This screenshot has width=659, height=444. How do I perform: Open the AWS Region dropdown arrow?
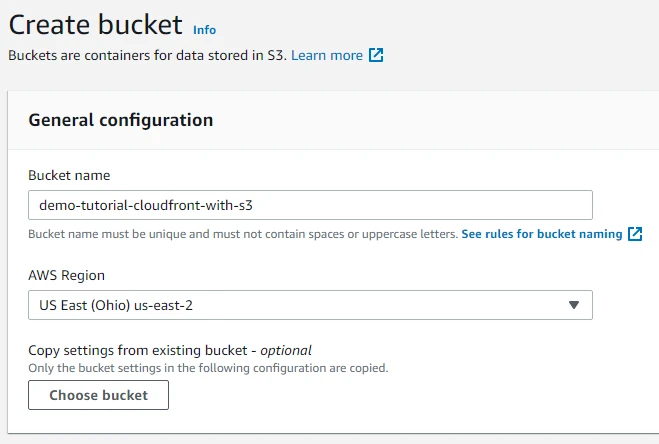[574, 305]
